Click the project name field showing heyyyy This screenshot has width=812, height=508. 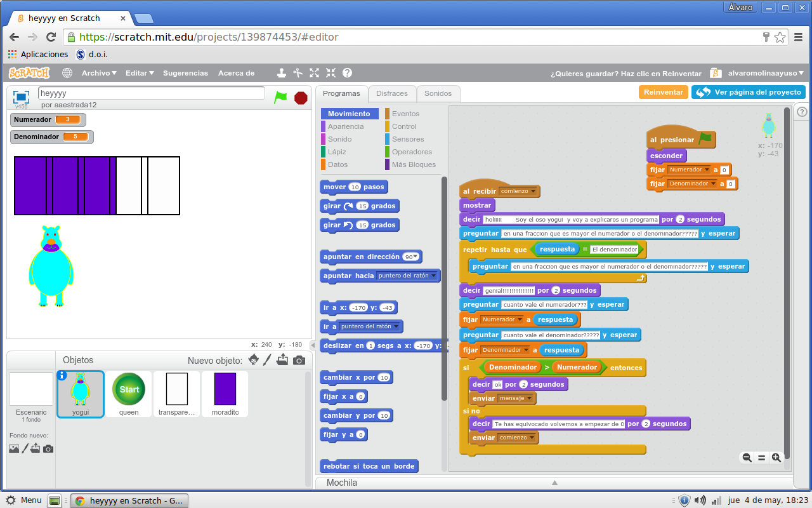[152, 92]
